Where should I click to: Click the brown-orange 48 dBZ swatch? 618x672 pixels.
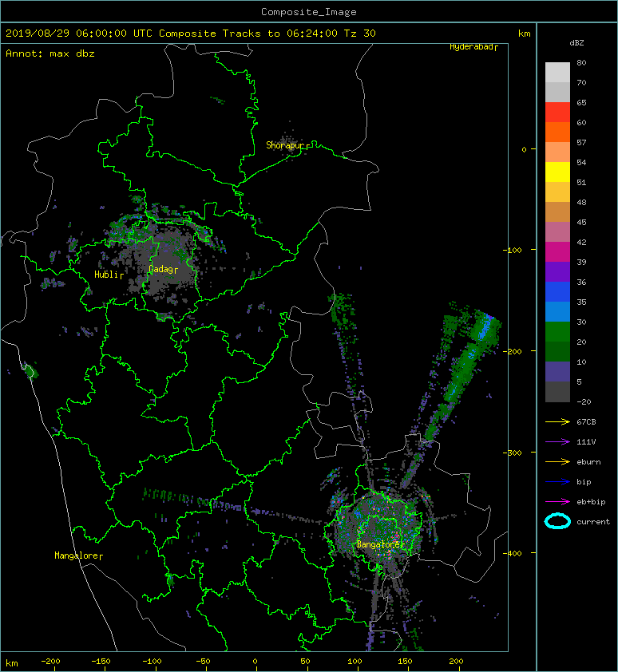tap(557, 211)
